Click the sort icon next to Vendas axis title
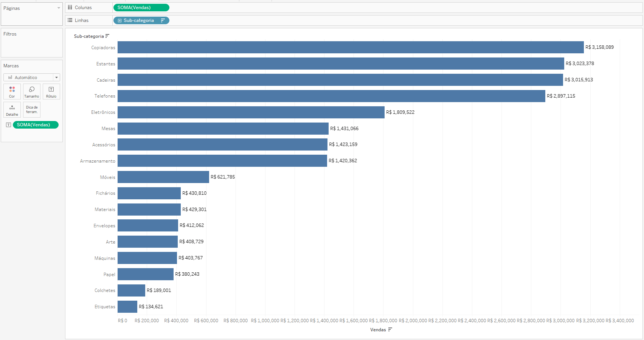This screenshot has height=340, width=644. point(390,329)
